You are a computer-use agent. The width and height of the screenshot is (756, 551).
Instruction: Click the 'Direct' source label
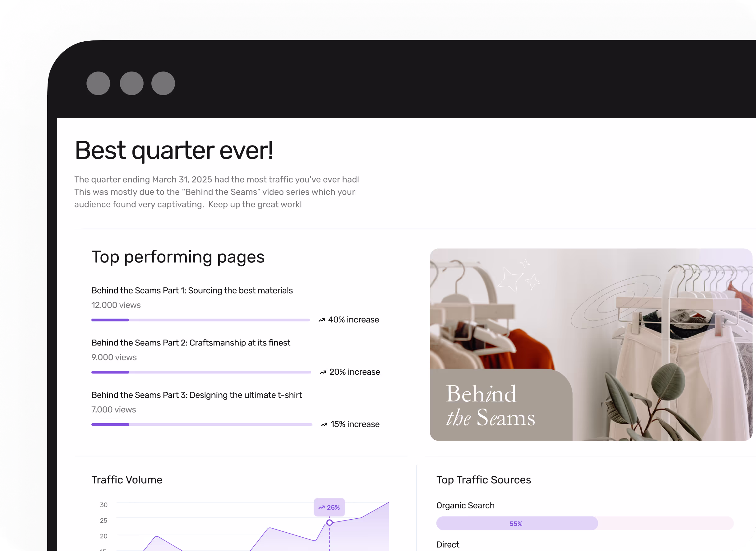tap(448, 545)
